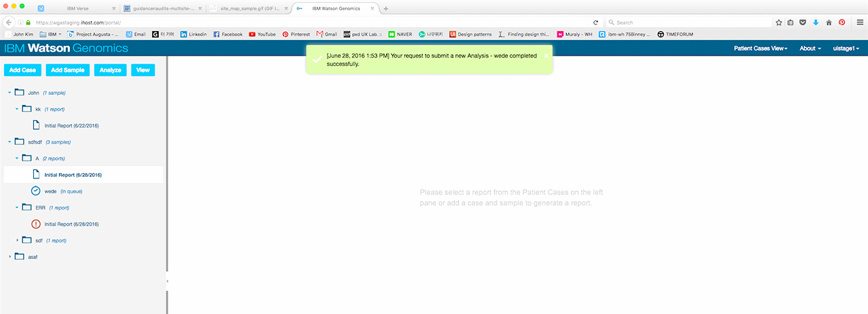Image resolution: width=868 pixels, height=314 pixels.
Task: Select the A sample folder icon
Action: point(27,158)
